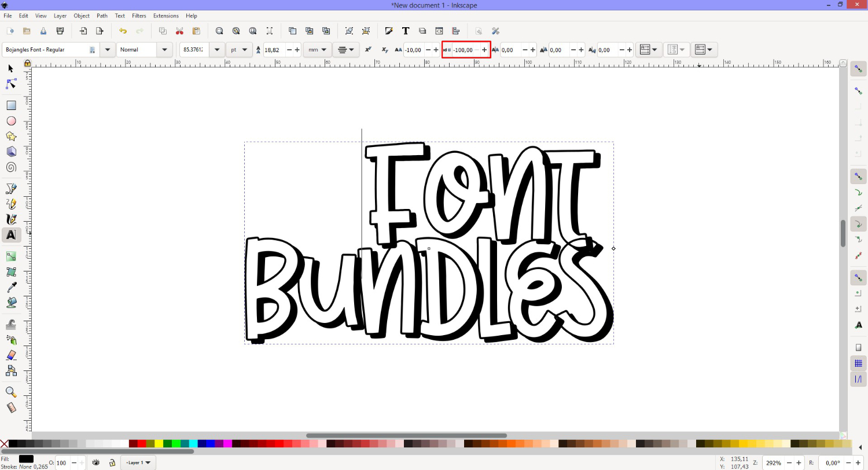Pick the red palette swatch
868x470 pixels.
142,444
